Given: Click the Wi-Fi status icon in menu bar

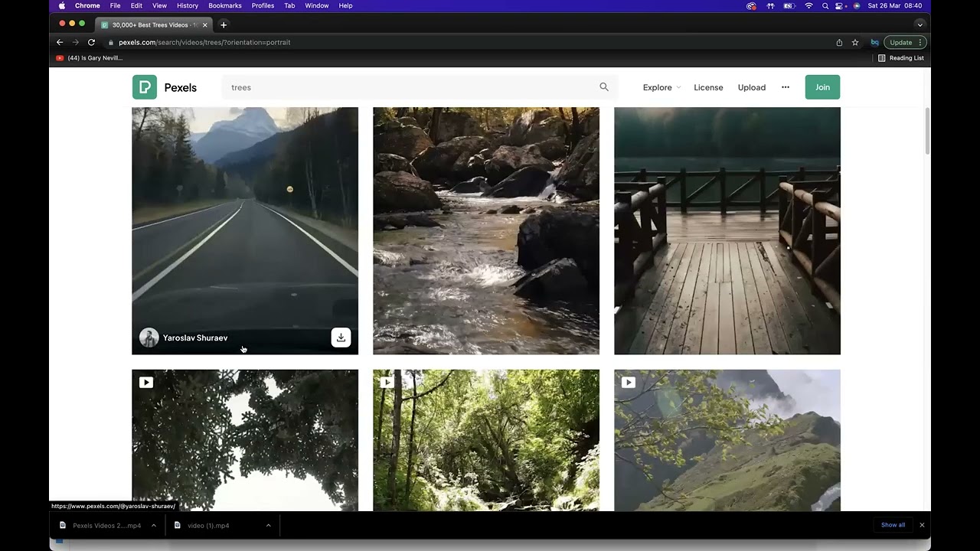Looking at the screenshot, I should click(808, 5).
